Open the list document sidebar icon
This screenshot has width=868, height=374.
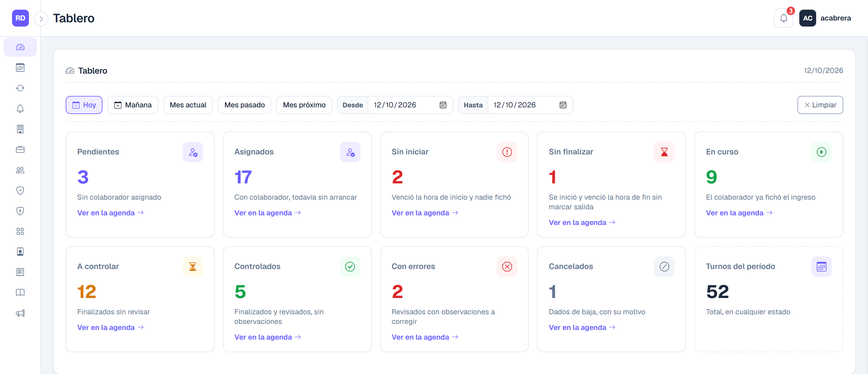(x=20, y=272)
